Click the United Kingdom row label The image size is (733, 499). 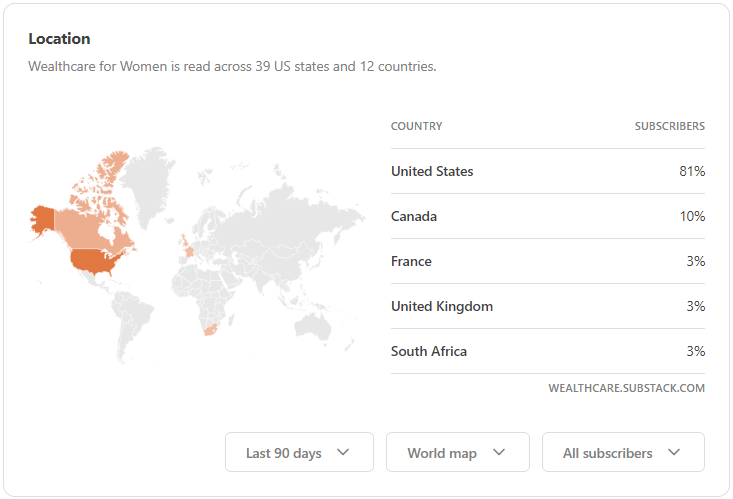(x=442, y=306)
